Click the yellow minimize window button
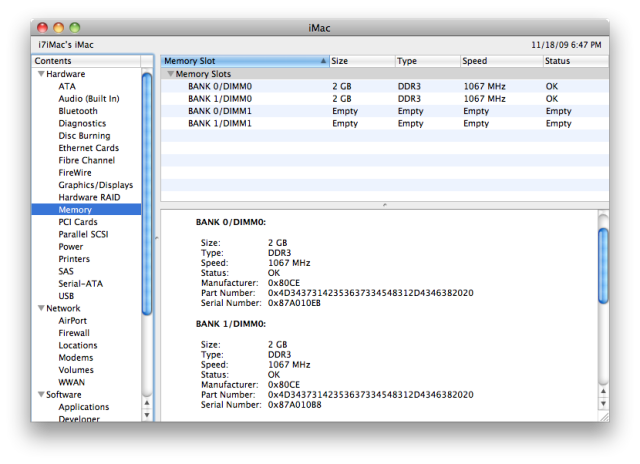Viewport: 640px width, 464px height. coord(58,27)
